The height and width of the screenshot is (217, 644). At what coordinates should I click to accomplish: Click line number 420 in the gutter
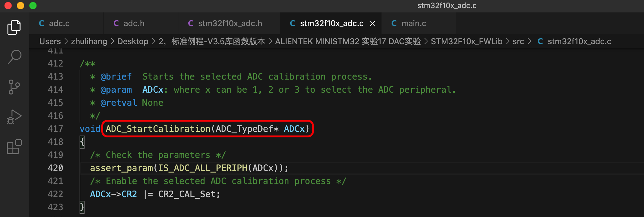pyautogui.click(x=55, y=168)
